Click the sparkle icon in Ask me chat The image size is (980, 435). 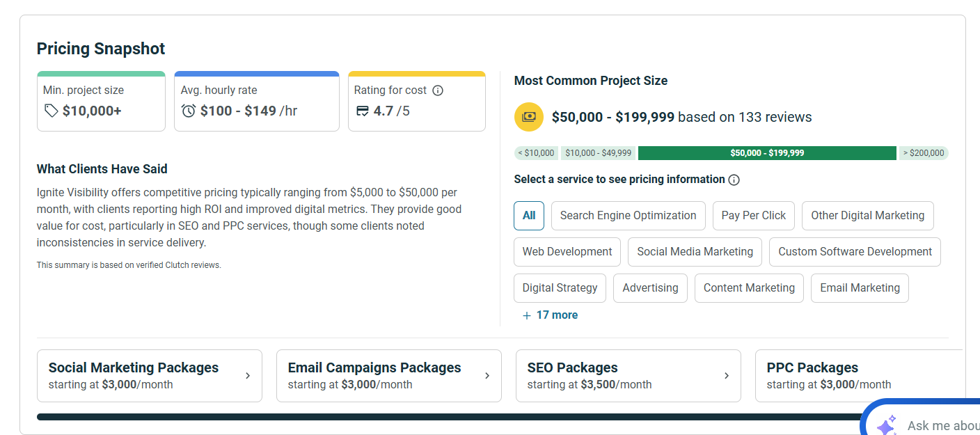pos(887,426)
